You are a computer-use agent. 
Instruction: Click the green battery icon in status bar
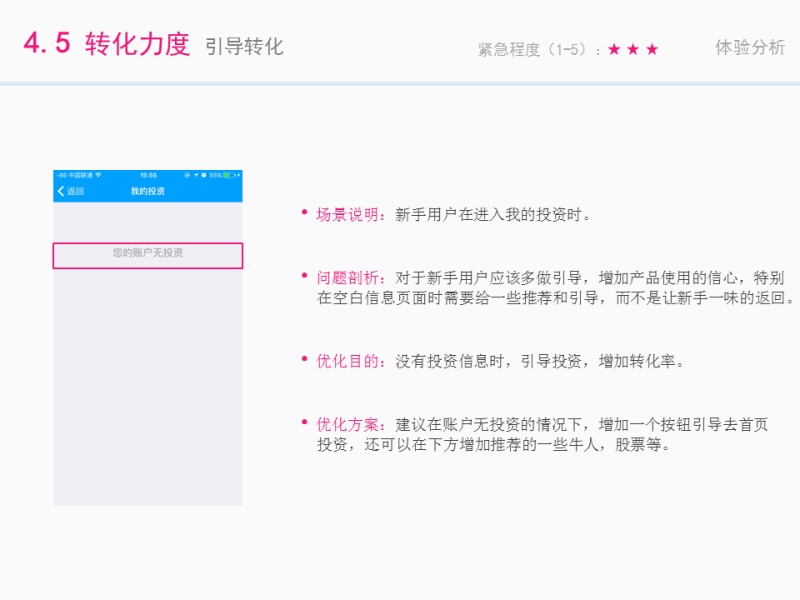tap(229, 175)
